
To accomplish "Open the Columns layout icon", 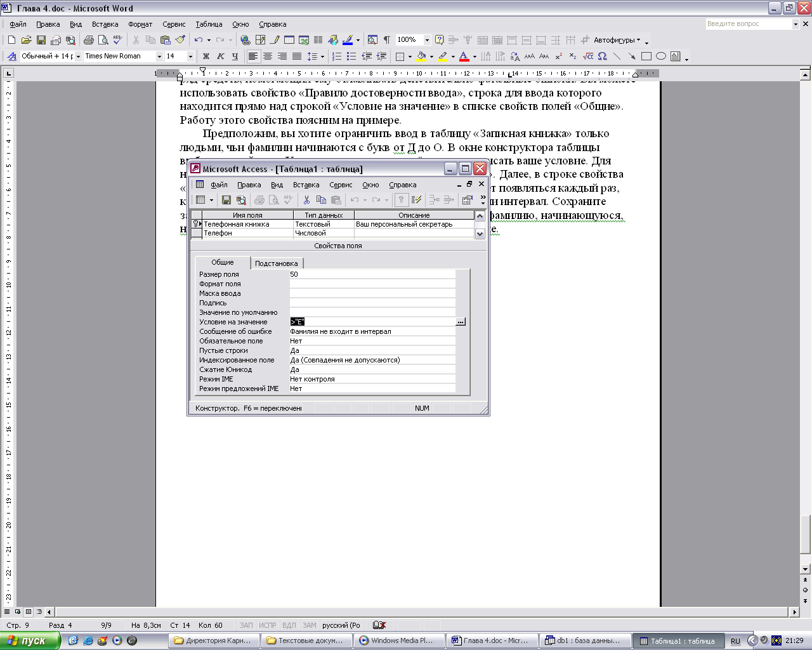I will click(x=318, y=40).
